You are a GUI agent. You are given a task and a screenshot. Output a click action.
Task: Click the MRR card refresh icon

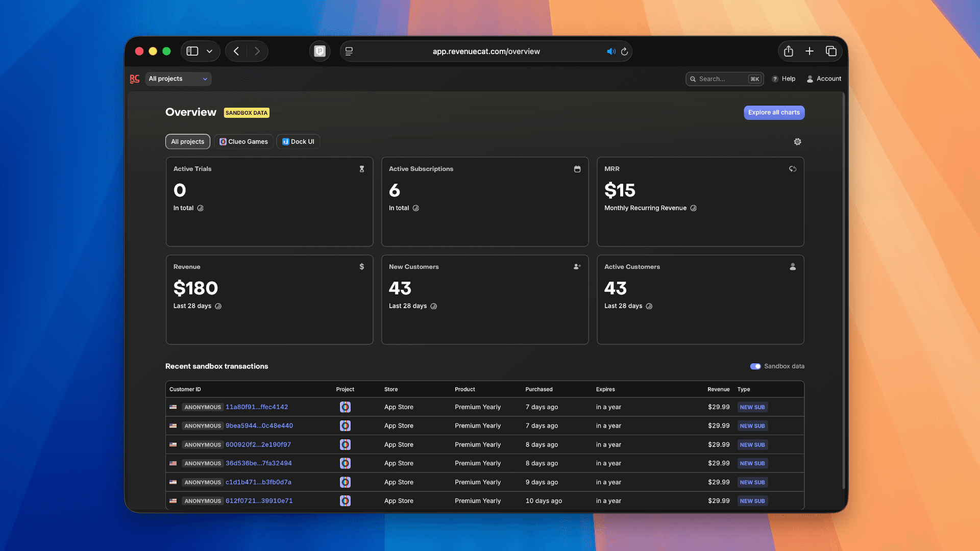pyautogui.click(x=793, y=169)
